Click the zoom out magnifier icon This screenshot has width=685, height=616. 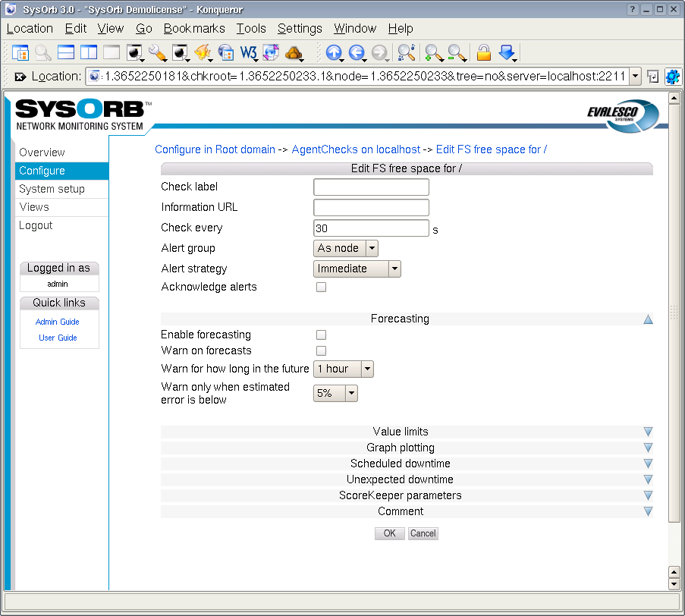(x=457, y=53)
